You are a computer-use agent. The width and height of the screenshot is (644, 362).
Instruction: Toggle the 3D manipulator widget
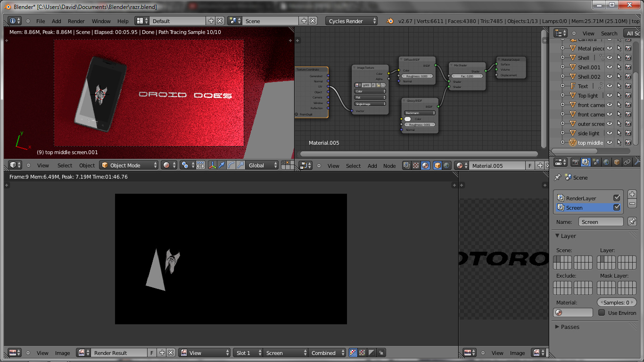coord(213,165)
